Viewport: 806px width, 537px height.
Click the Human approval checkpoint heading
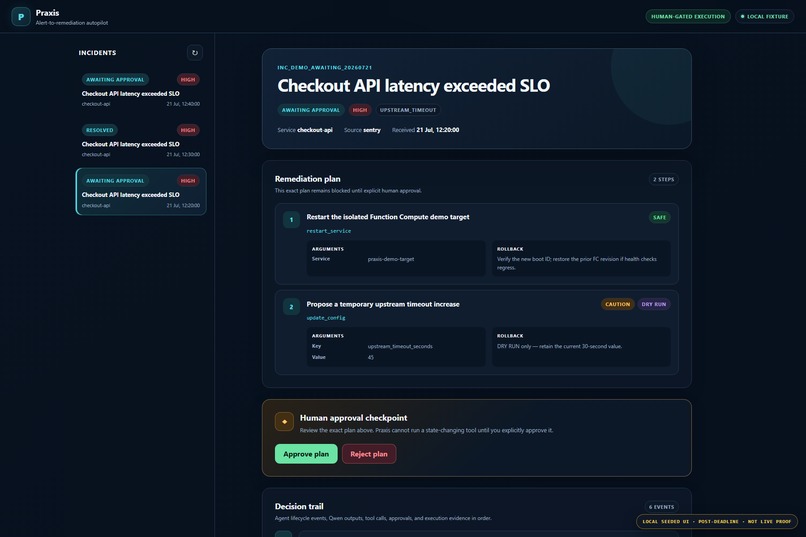[353, 418]
